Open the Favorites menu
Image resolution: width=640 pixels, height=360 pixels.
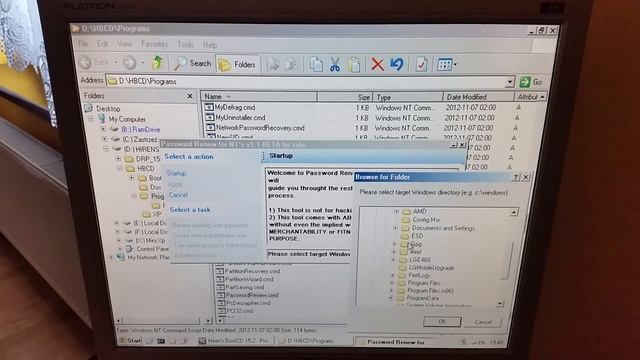(x=154, y=44)
